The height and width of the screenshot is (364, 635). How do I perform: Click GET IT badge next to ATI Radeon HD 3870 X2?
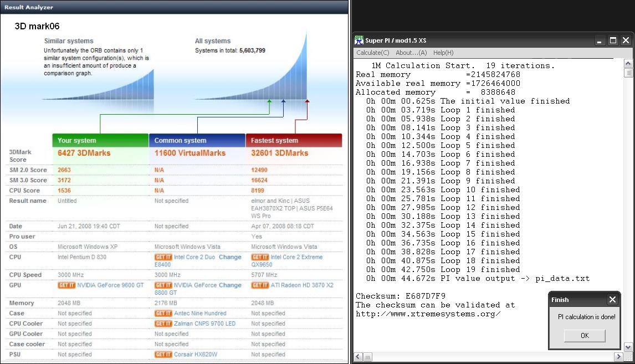[x=260, y=285]
